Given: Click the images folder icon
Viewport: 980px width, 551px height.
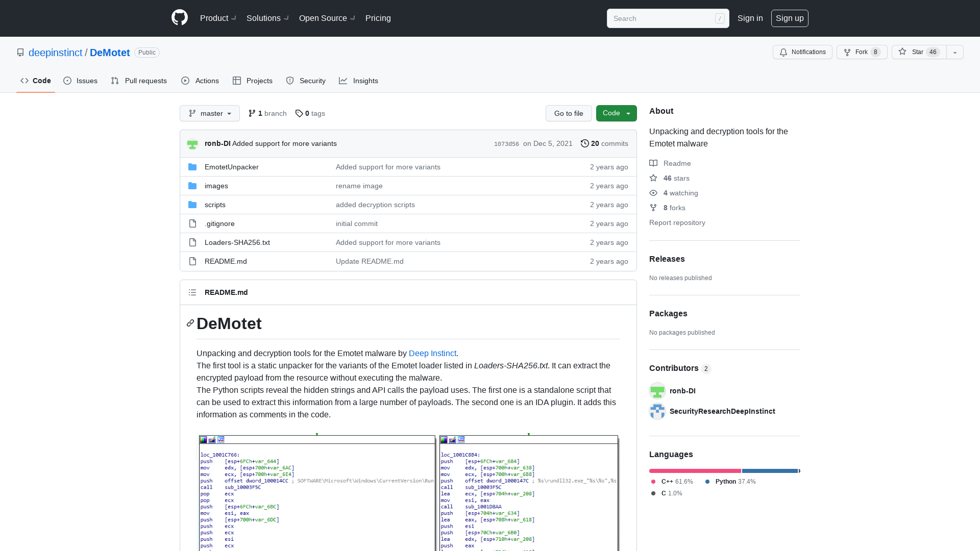Looking at the screenshot, I should click(x=192, y=186).
